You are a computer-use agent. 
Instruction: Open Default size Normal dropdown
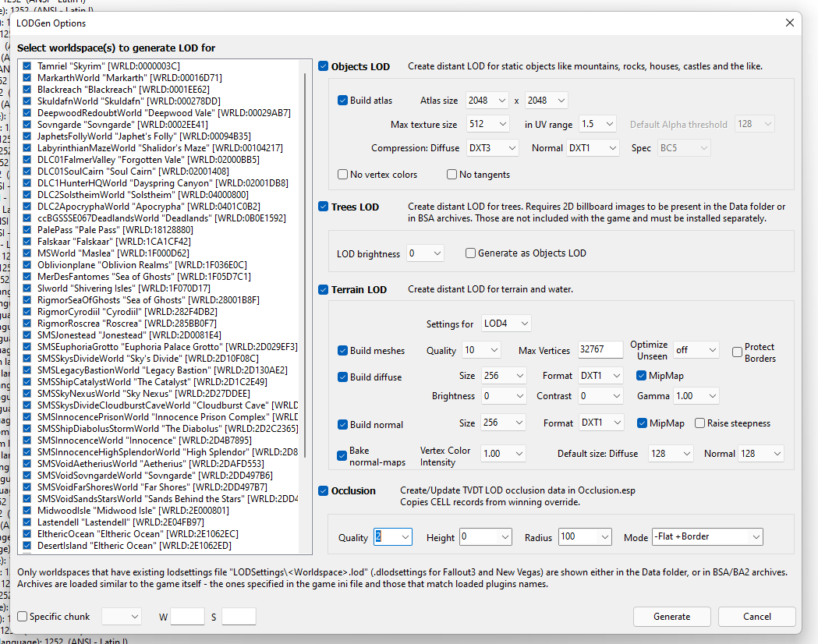tap(762, 454)
